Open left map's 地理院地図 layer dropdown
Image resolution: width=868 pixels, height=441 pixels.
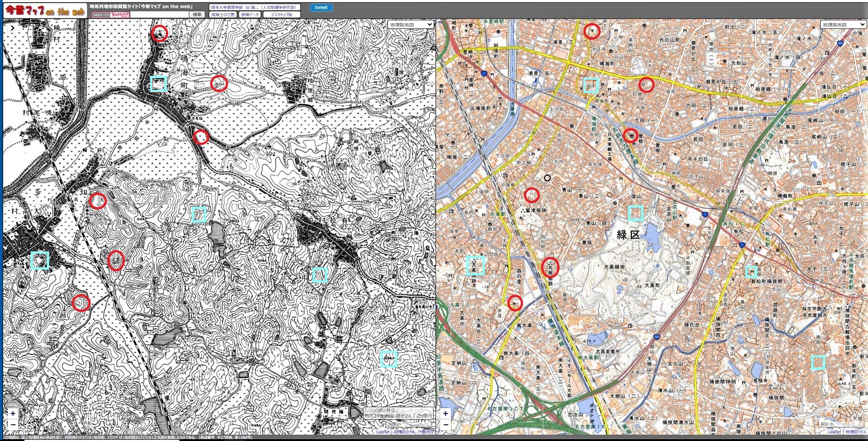point(410,25)
